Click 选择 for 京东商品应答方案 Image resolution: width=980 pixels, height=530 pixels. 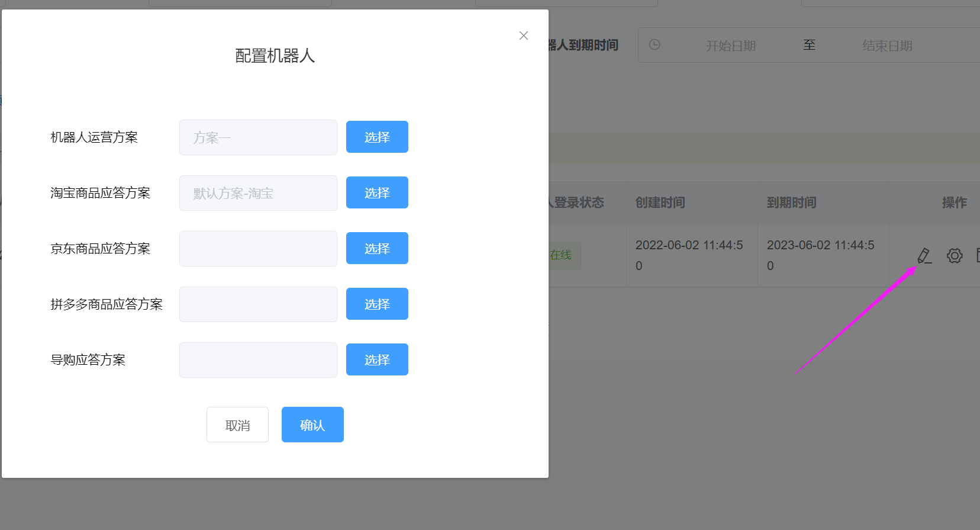point(377,248)
